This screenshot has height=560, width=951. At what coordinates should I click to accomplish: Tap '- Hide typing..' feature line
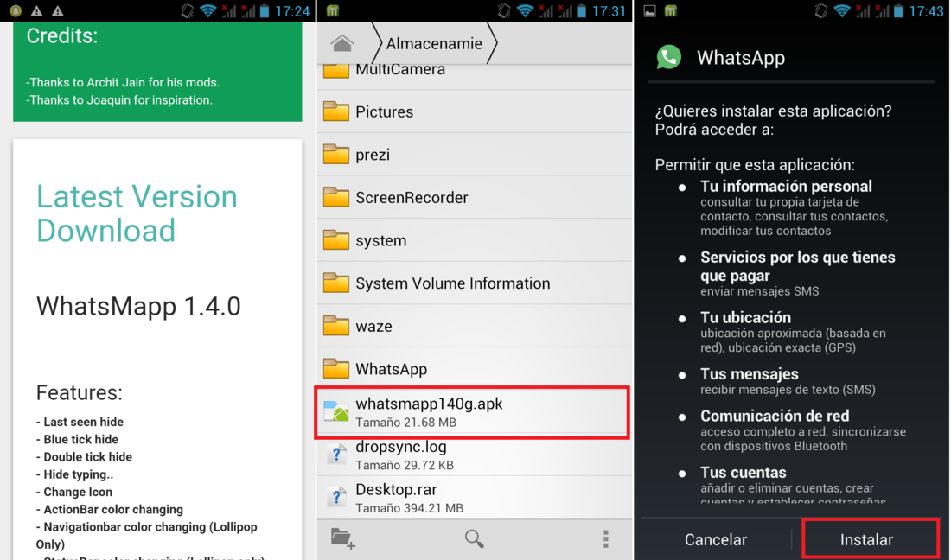pos(74,474)
